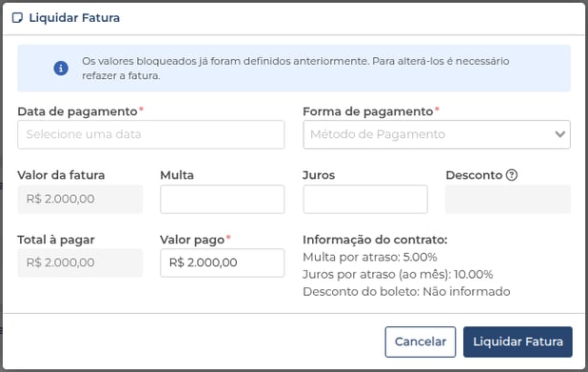Click the Juros por atraso info line

pyautogui.click(x=398, y=275)
